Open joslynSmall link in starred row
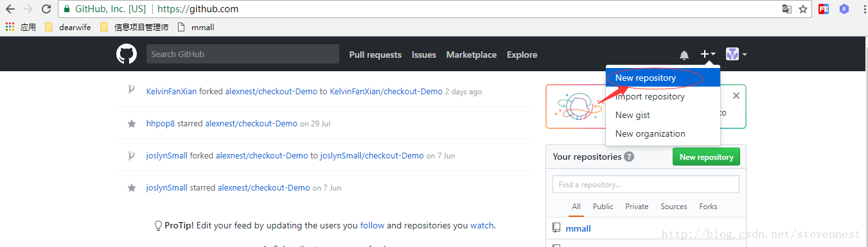868x247 pixels. 167,187
